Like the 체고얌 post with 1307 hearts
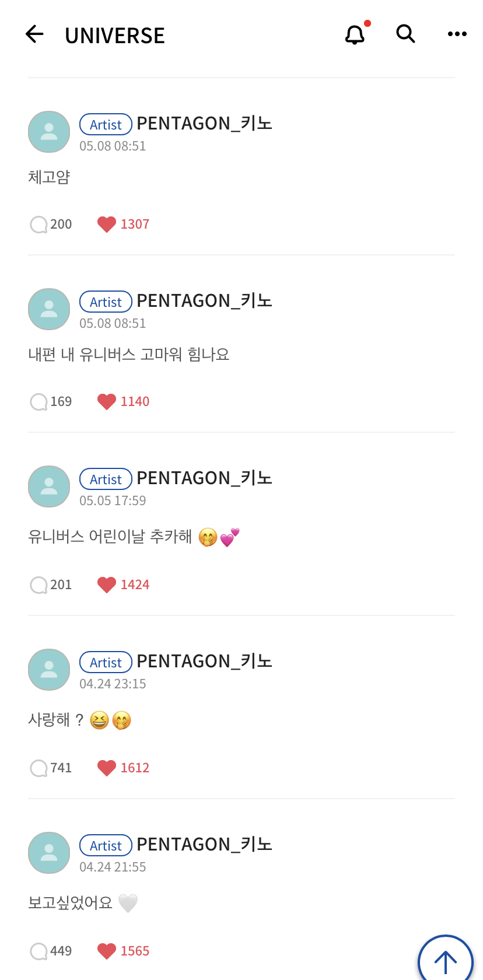483x980 pixels. pos(107,225)
